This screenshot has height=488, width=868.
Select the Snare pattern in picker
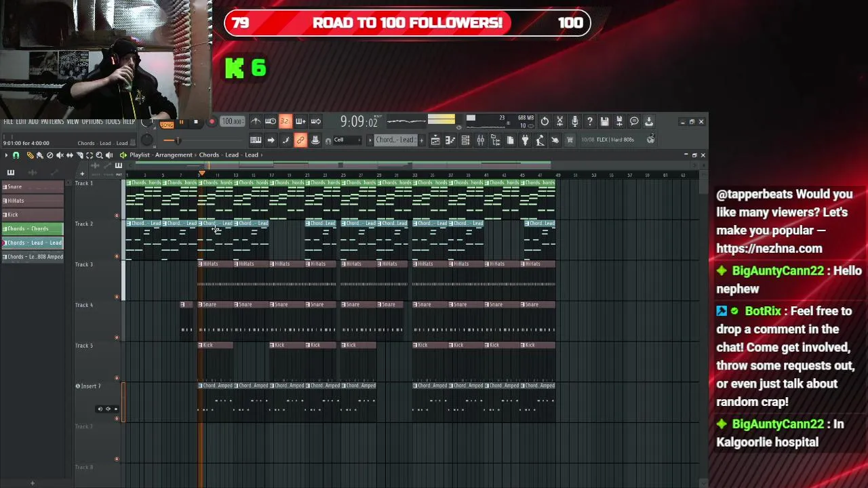click(x=32, y=187)
